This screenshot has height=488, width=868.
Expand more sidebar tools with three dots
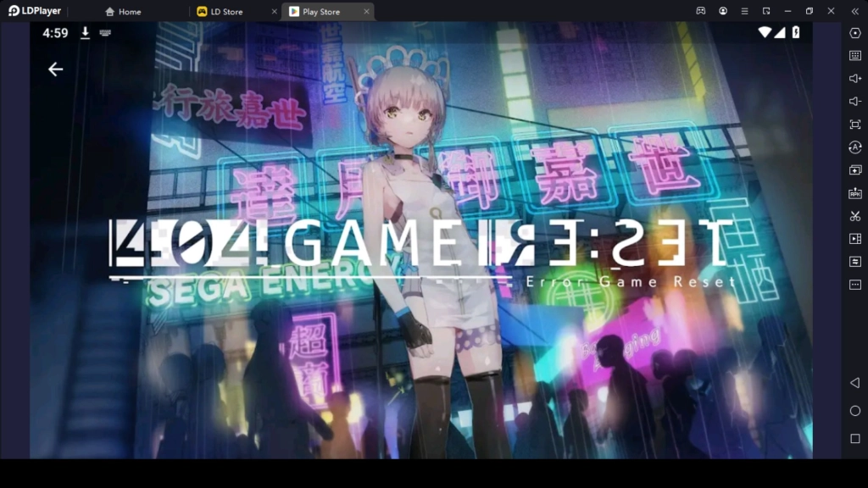tap(854, 285)
